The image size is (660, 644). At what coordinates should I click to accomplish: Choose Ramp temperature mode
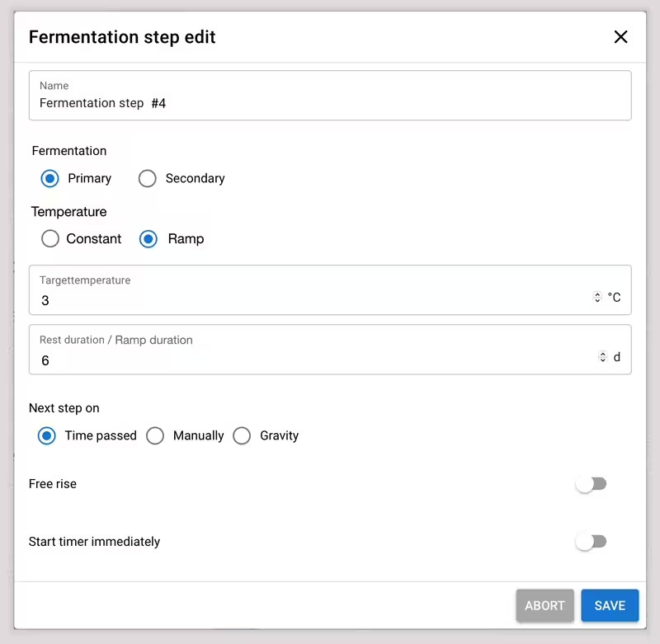tap(148, 239)
